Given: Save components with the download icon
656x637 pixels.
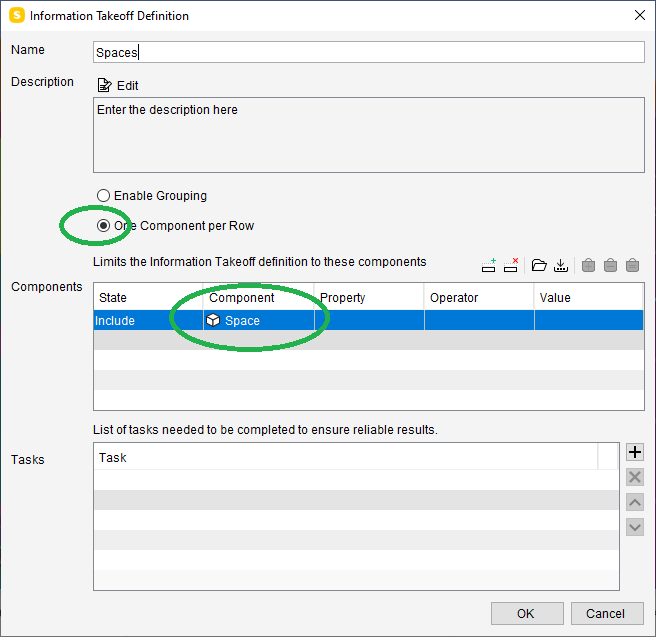Looking at the screenshot, I should point(561,265).
